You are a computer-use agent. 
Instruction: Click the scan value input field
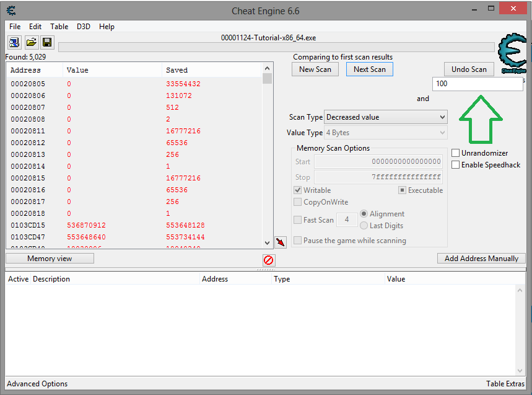pos(477,84)
